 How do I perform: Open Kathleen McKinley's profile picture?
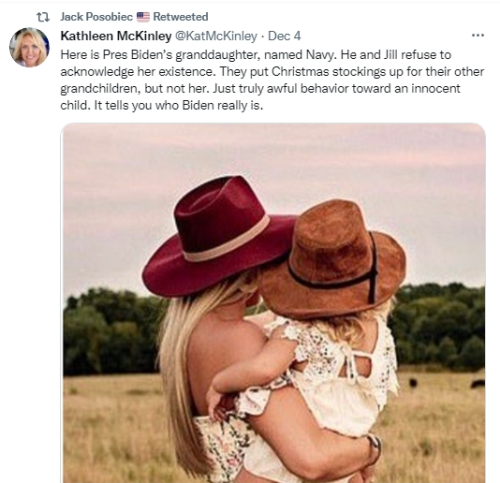[30, 47]
